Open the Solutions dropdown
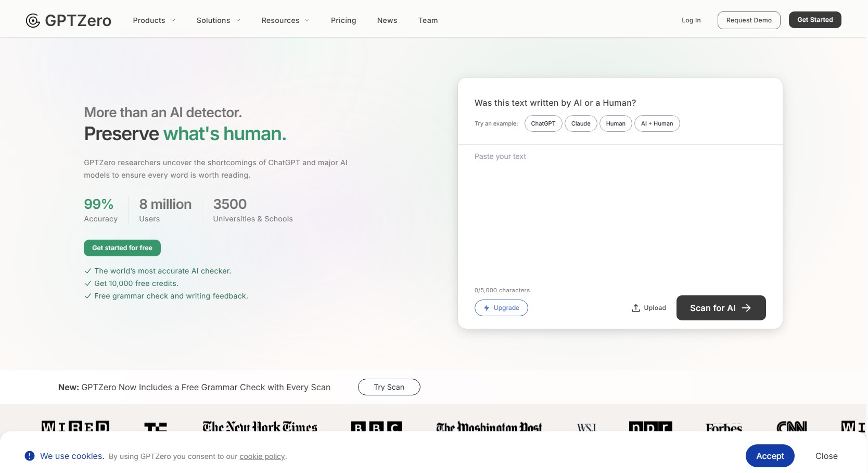Image resolution: width=868 pixels, height=473 pixels. (218, 20)
